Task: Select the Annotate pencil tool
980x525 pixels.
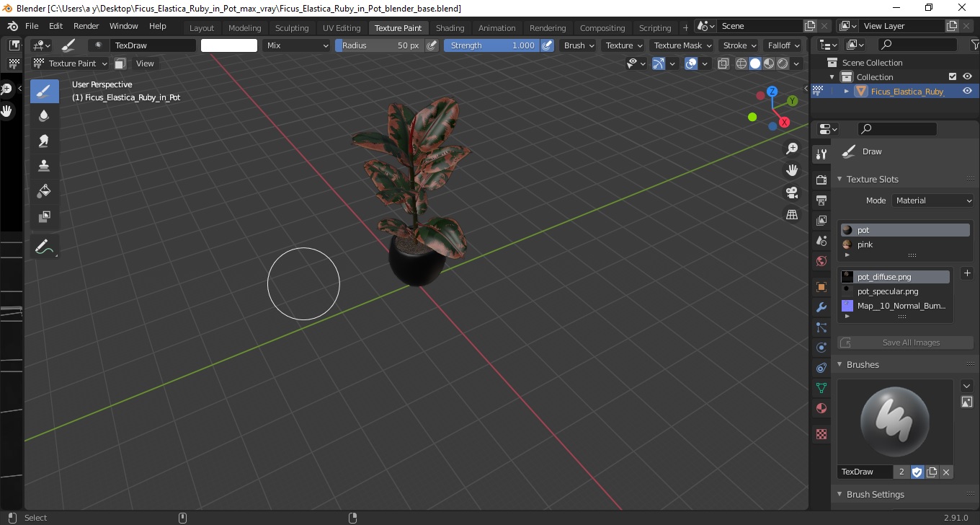Action: coord(44,247)
